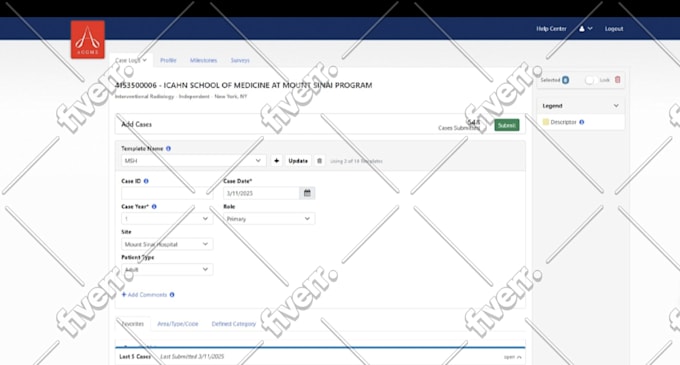The image size is (680, 365).
Task: Switch to the Profile tab
Action: point(168,60)
